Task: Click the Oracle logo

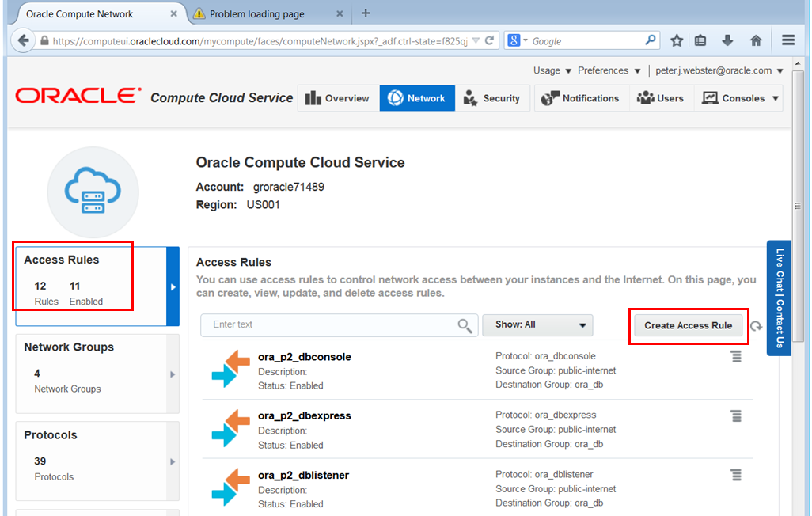Action: coord(78,97)
